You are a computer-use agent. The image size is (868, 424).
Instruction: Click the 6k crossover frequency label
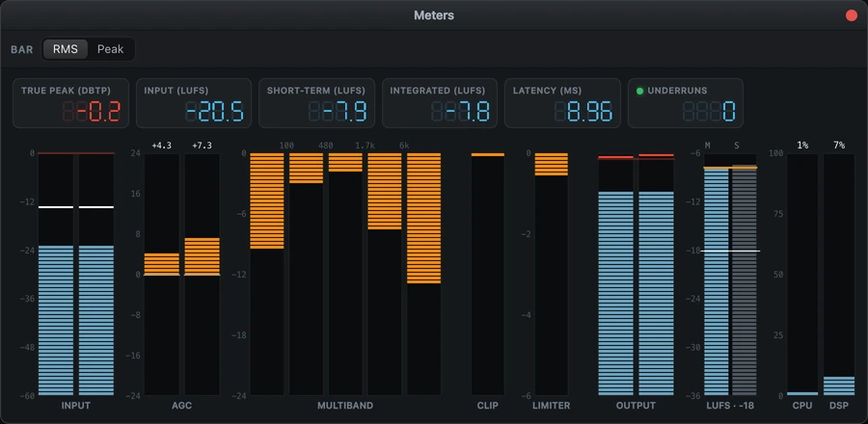click(404, 146)
